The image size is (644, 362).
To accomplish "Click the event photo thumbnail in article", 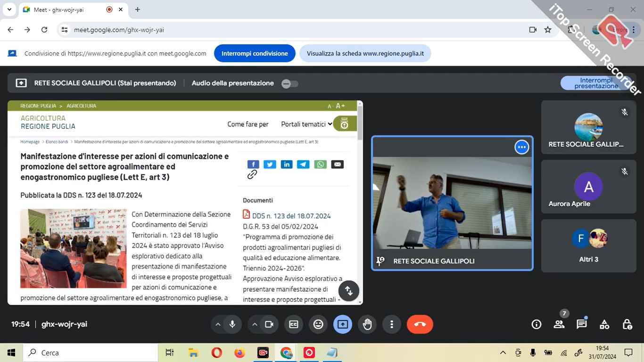I will coord(73,248).
